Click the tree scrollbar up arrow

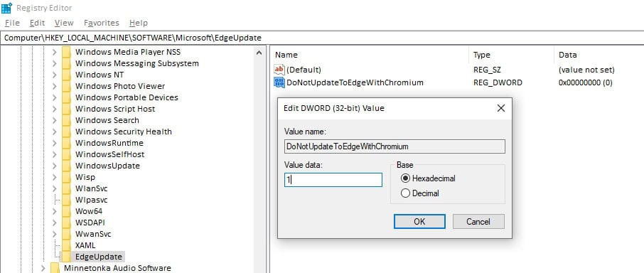click(x=259, y=53)
